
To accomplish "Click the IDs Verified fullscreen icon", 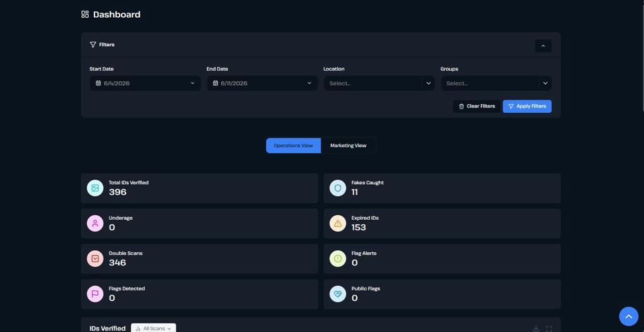I will click(x=549, y=329).
